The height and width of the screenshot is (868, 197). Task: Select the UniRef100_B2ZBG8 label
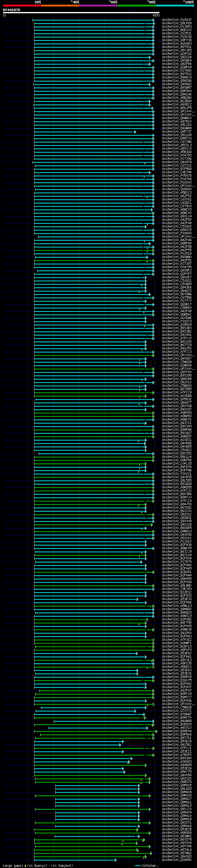(x=176, y=101)
